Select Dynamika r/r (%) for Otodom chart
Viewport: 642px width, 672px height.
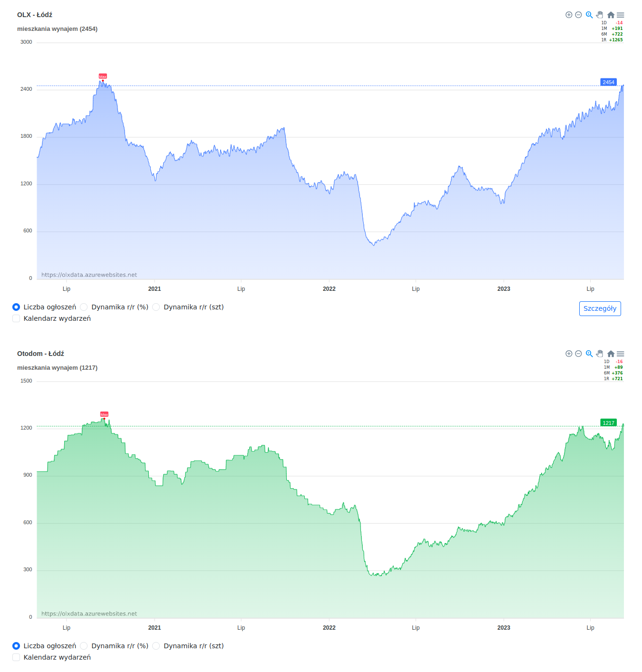tap(84, 646)
